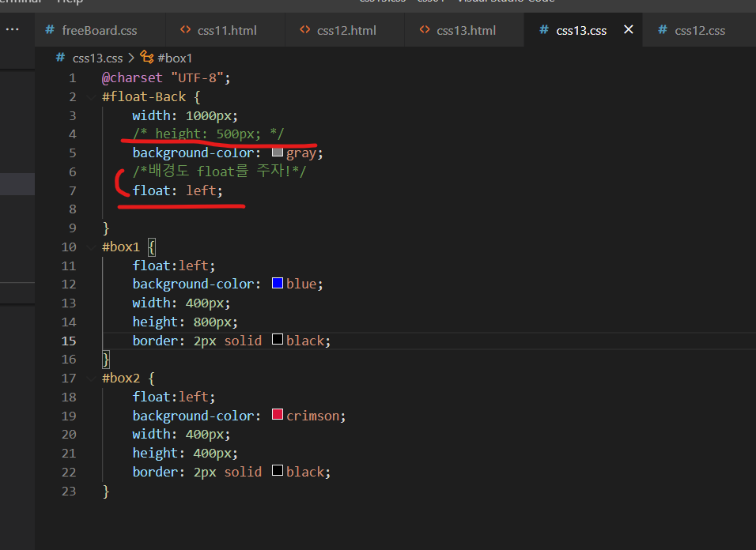Open the three-dots more actions menu
This screenshot has width=756, height=550.
coord(12,29)
